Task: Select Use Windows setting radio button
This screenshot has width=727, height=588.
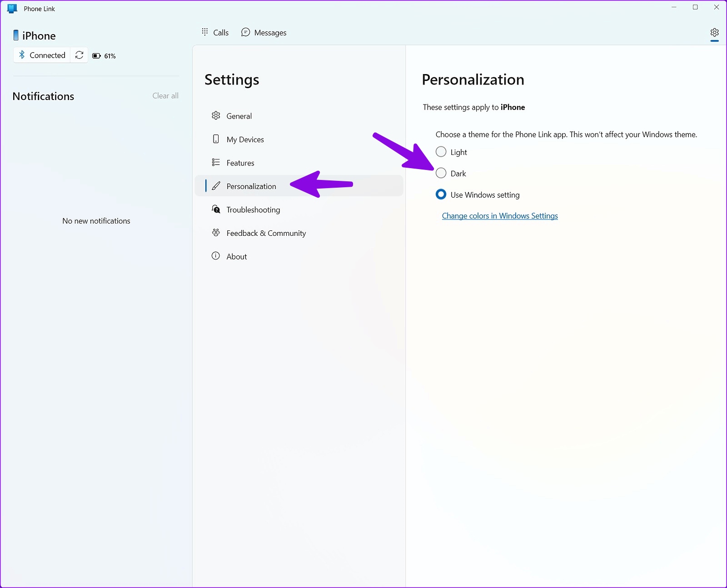Action: click(x=441, y=194)
